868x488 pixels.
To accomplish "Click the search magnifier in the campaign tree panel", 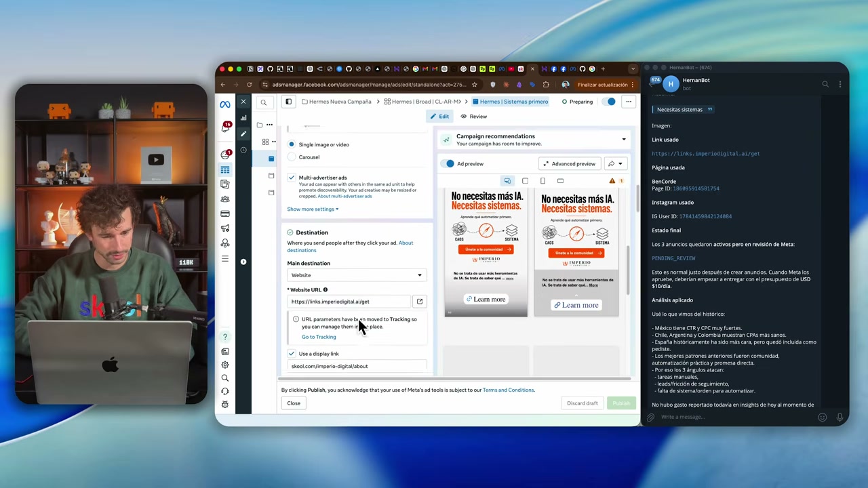I will click(x=263, y=102).
